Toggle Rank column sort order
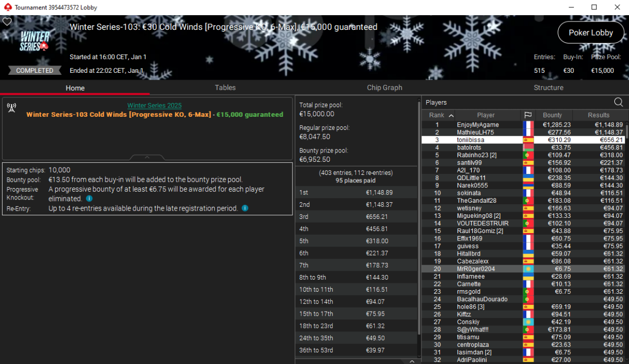 (x=441, y=115)
